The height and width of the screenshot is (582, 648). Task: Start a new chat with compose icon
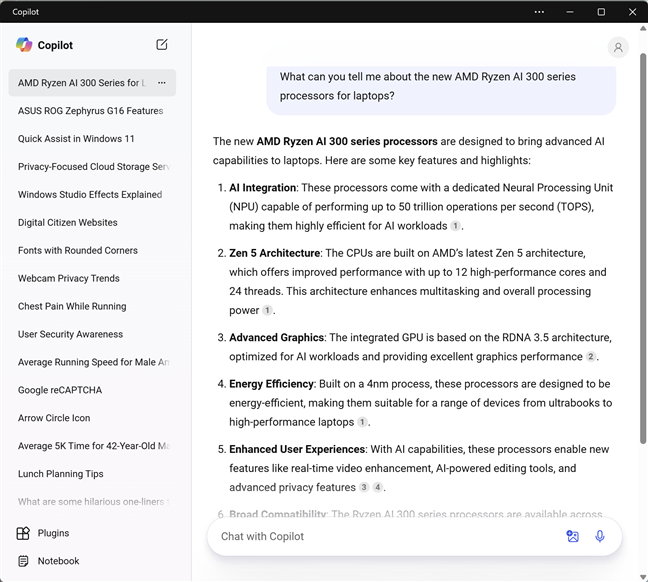tap(162, 45)
